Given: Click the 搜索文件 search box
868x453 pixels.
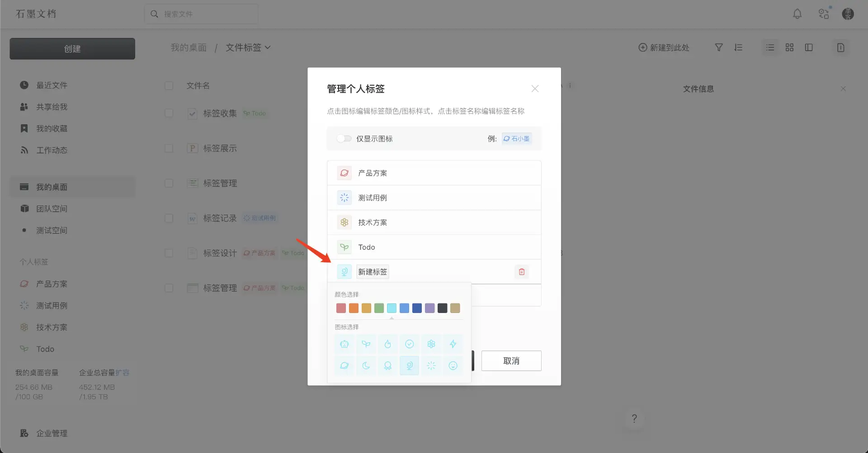Looking at the screenshot, I should tap(202, 14).
